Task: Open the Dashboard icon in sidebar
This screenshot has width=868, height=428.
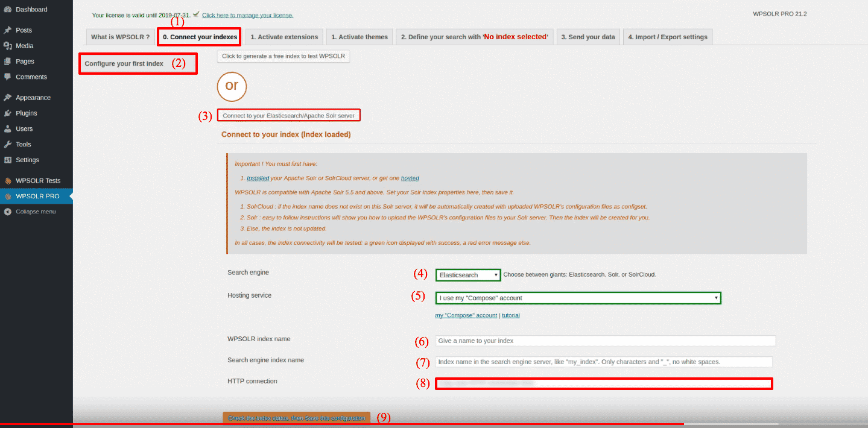Action: click(x=8, y=10)
